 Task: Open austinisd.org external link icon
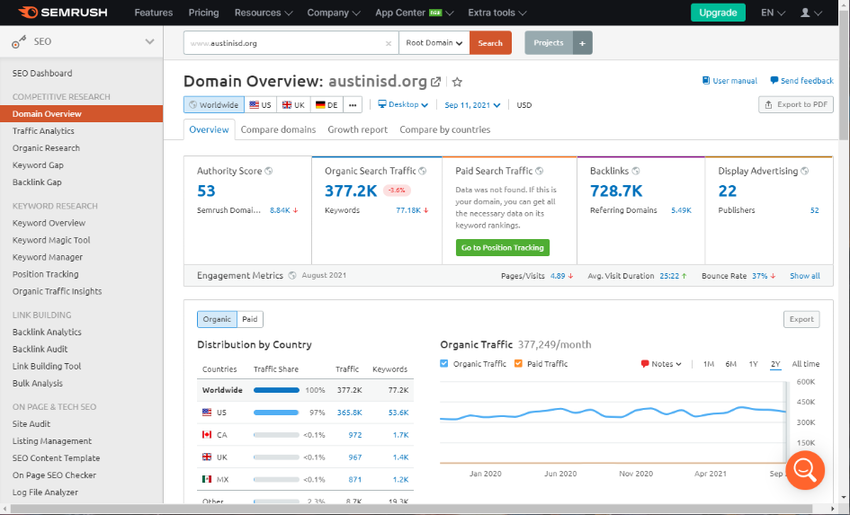pyautogui.click(x=436, y=82)
